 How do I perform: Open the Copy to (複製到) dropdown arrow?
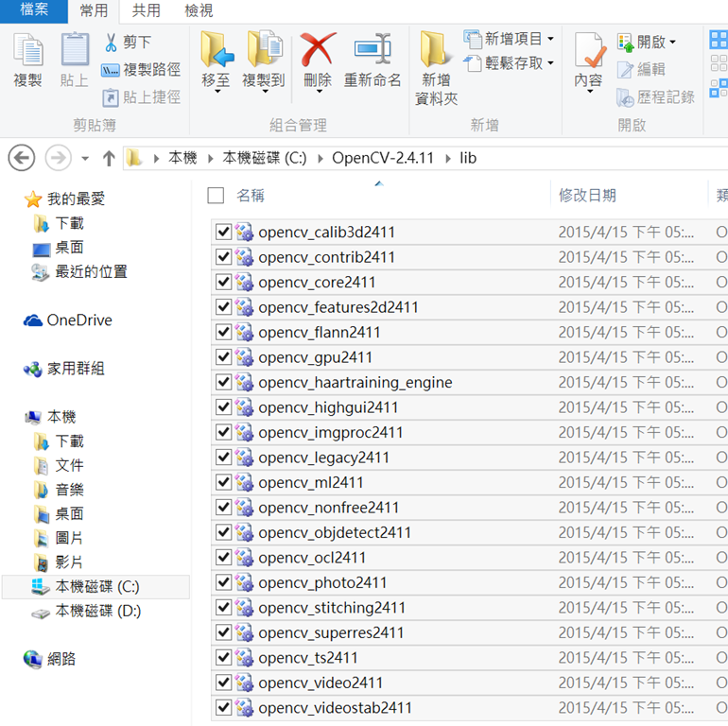[265, 92]
